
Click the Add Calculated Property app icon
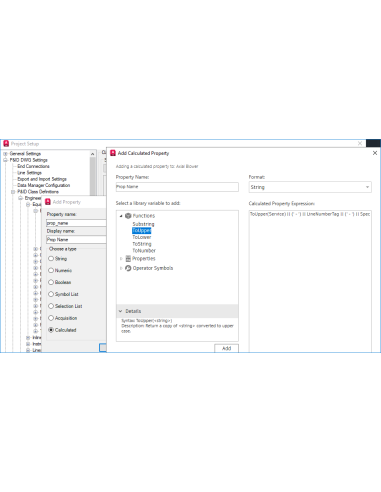[113, 153]
